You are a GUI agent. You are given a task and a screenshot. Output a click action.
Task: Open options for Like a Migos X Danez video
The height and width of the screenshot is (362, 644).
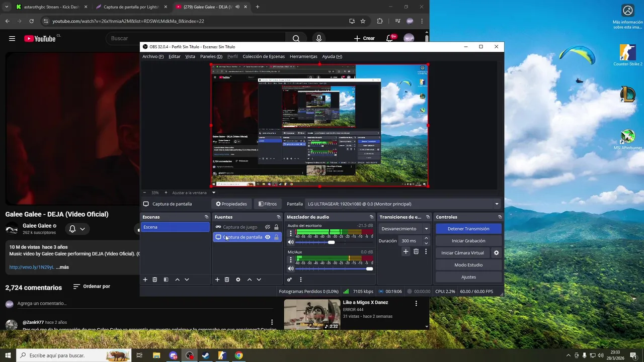point(416,303)
